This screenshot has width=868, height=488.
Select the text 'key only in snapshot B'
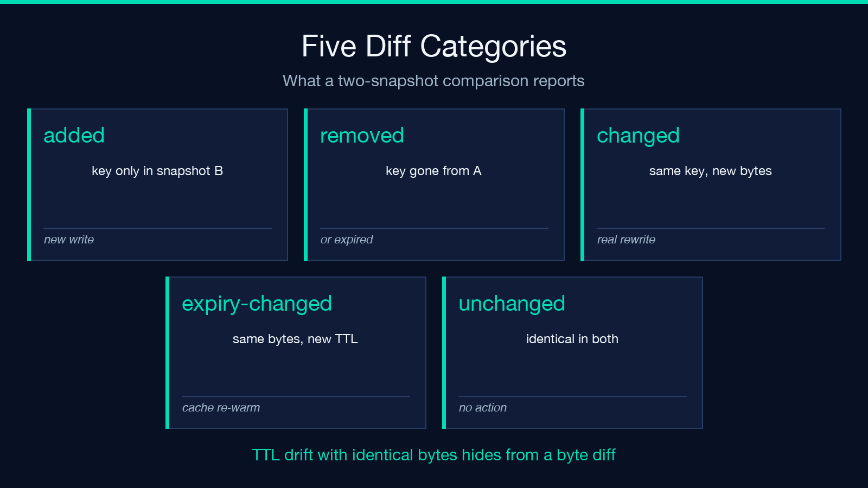(157, 171)
